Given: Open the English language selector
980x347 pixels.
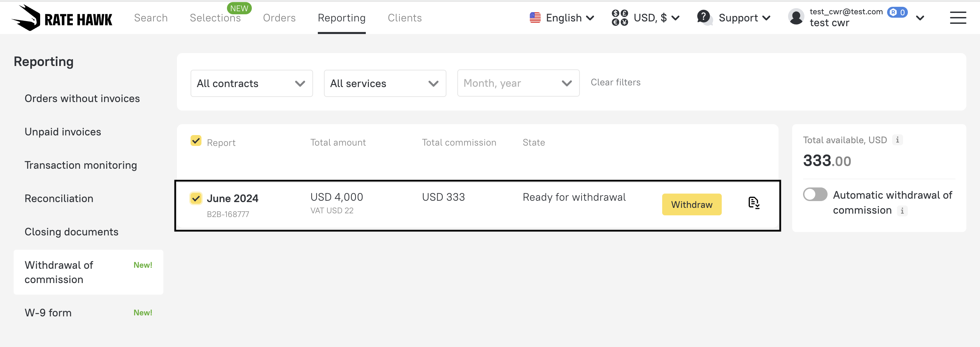Looking at the screenshot, I should click(562, 18).
